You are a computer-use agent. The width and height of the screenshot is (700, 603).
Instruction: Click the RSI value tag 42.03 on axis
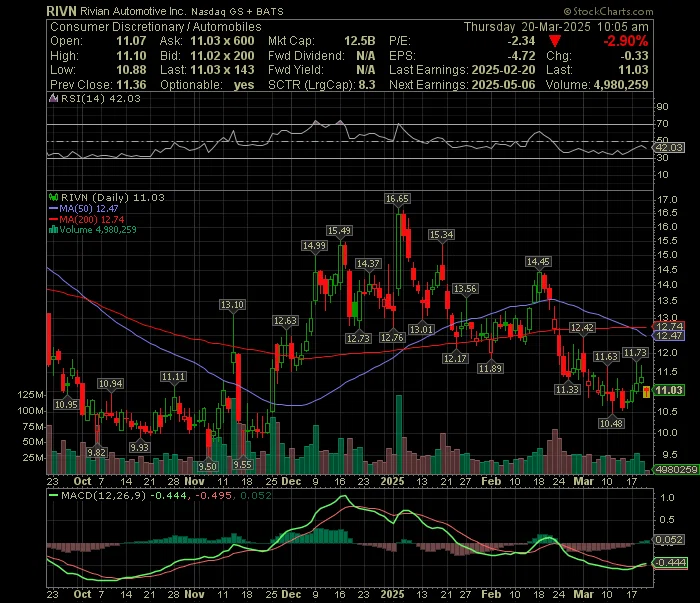point(669,148)
